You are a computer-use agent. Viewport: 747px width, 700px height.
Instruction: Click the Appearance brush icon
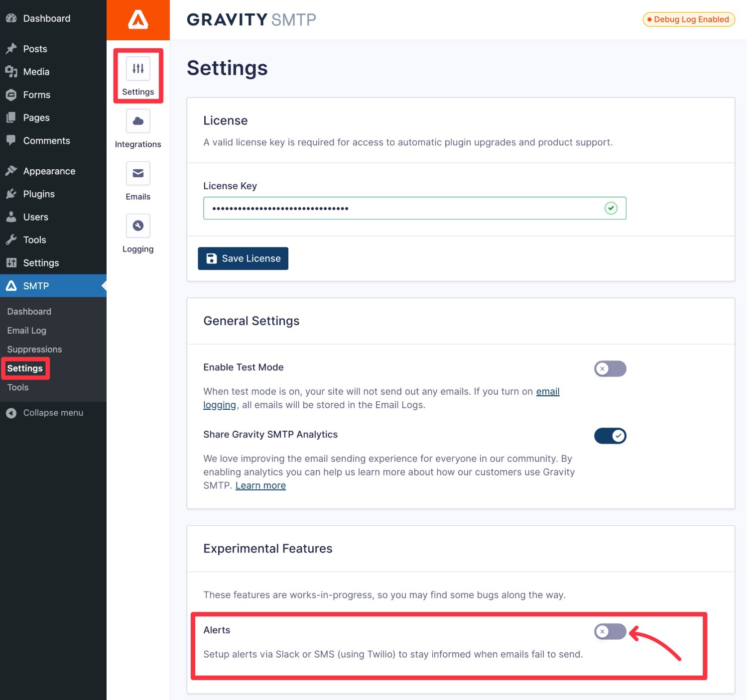pyautogui.click(x=11, y=171)
